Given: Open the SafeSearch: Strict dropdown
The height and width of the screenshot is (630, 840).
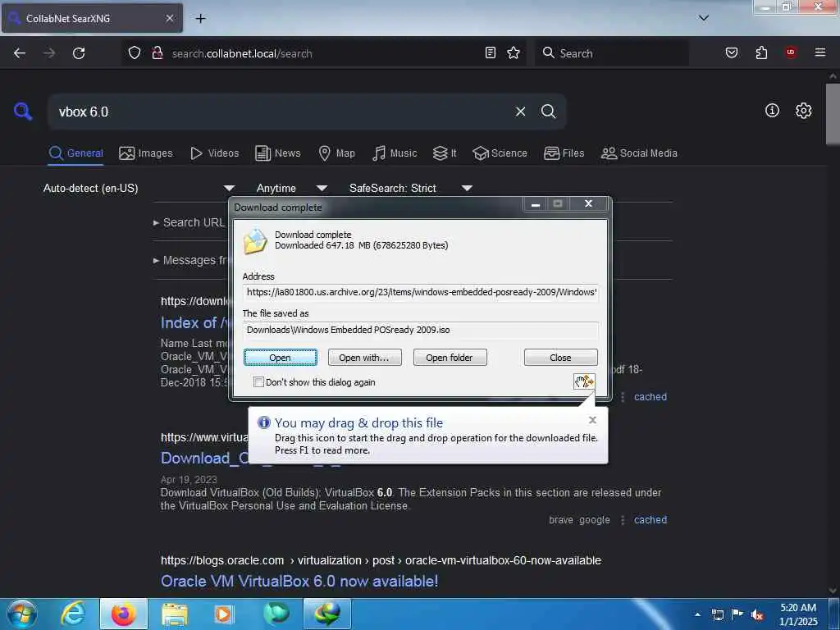Looking at the screenshot, I should (411, 188).
